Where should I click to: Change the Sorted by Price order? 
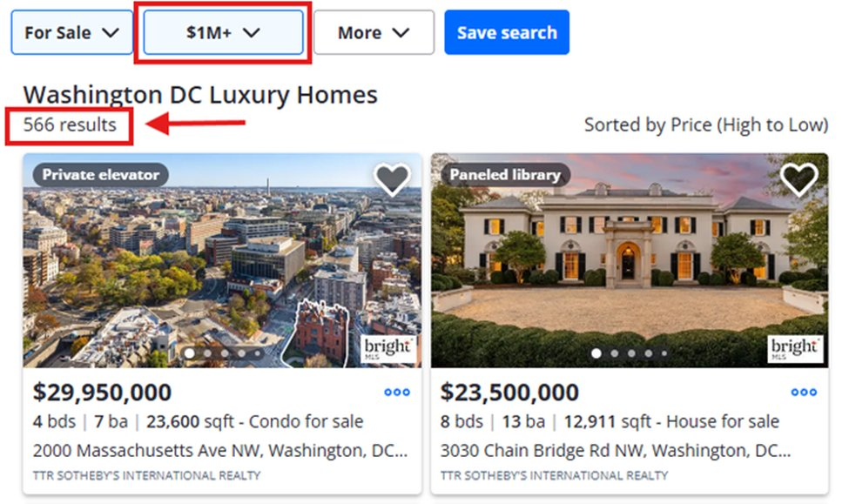(705, 125)
